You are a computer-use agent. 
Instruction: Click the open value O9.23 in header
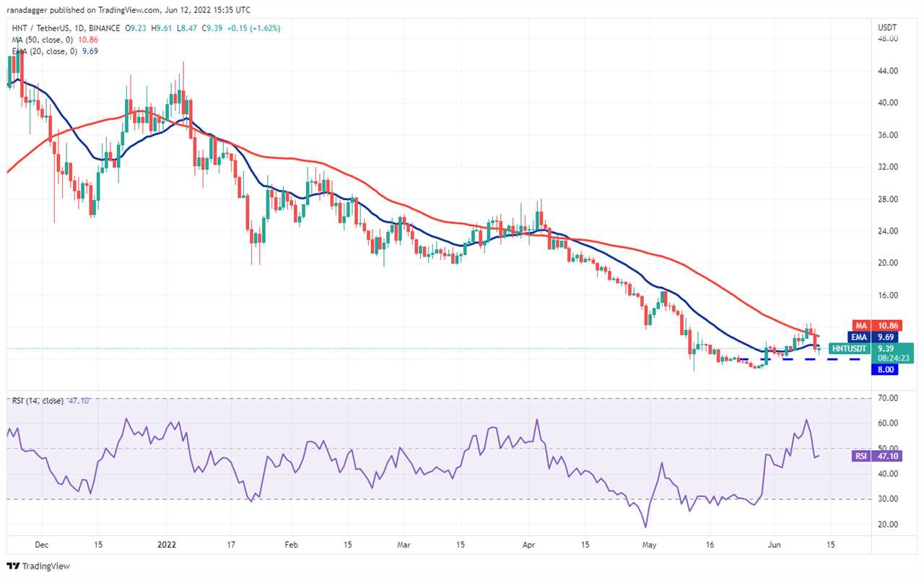click(137, 28)
